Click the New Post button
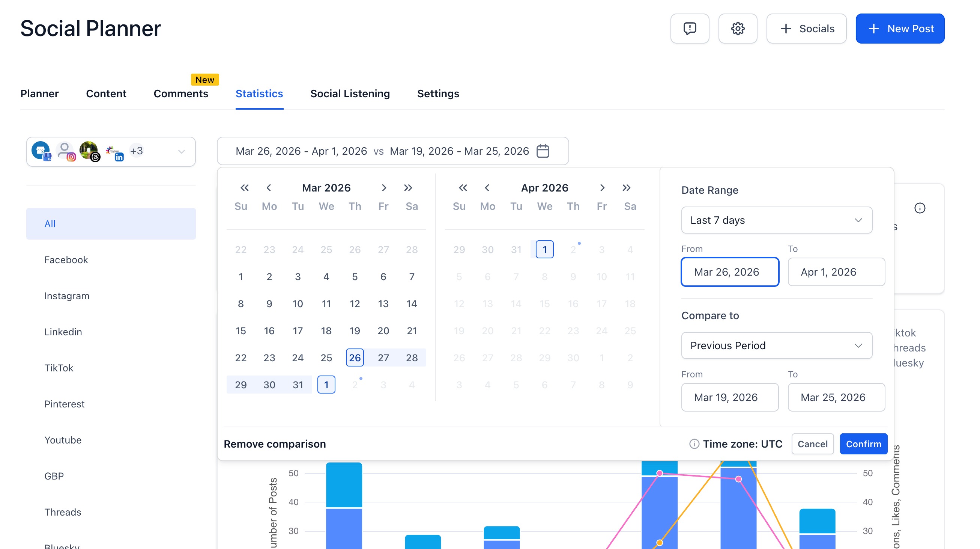 (x=900, y=29)
